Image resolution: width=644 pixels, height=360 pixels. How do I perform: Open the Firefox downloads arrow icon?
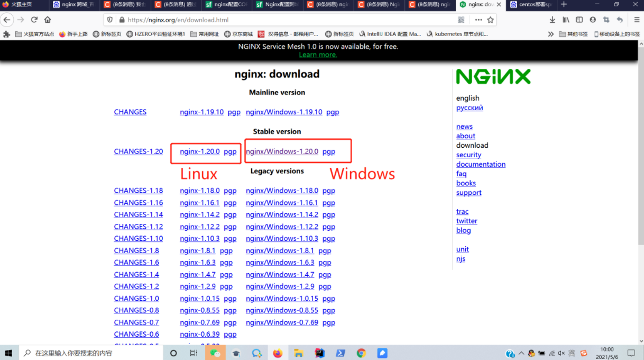click(552, 20)
